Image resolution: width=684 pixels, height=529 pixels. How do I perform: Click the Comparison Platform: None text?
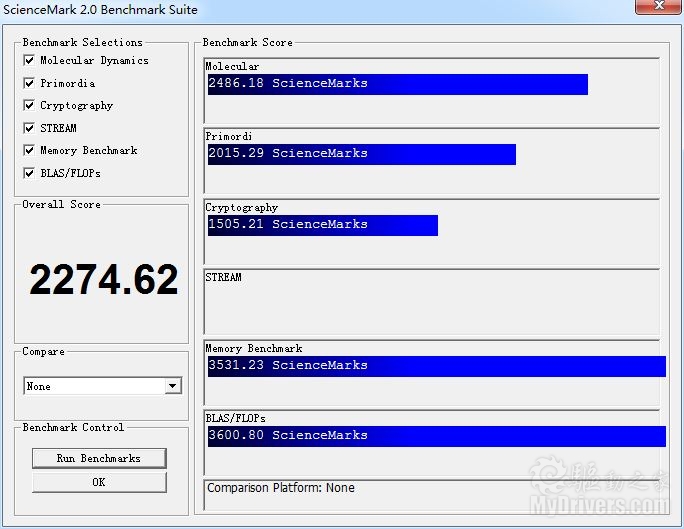pyautogui.click(x=280, y=488)
